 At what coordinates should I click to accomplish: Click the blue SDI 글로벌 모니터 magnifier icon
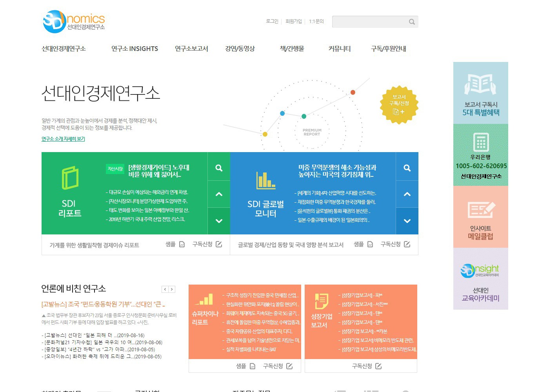pos(407,168)
